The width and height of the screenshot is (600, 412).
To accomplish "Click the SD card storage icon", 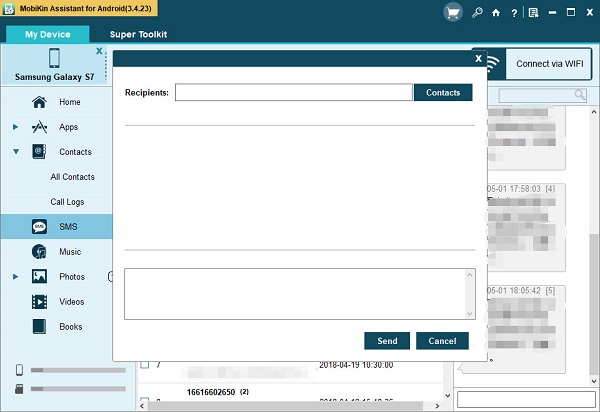I will pyautogui.click(x=19, y=389).
